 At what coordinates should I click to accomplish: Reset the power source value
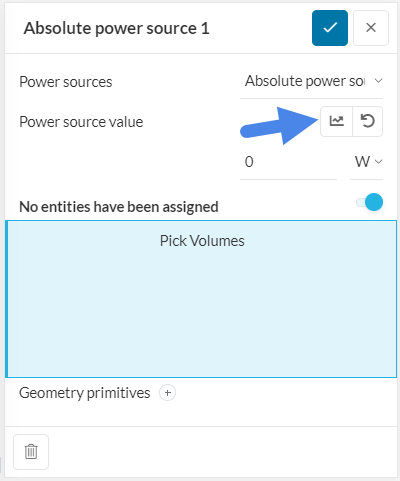point(367,121)
